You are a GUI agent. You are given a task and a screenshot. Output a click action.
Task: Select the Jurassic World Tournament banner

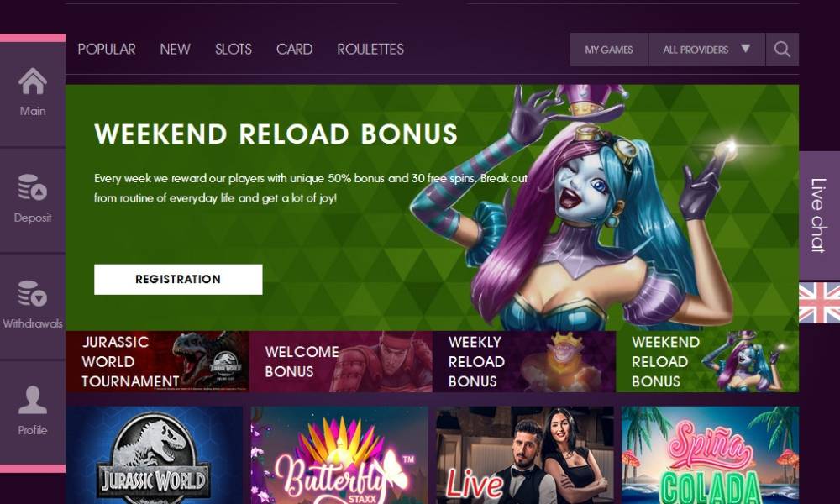[x=158, y=361]
